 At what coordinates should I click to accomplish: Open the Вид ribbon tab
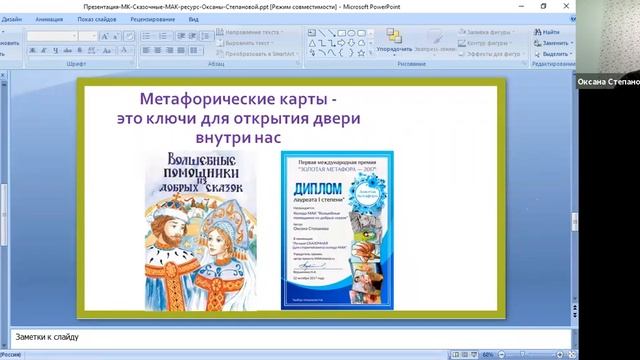click(x=193, y=19)
